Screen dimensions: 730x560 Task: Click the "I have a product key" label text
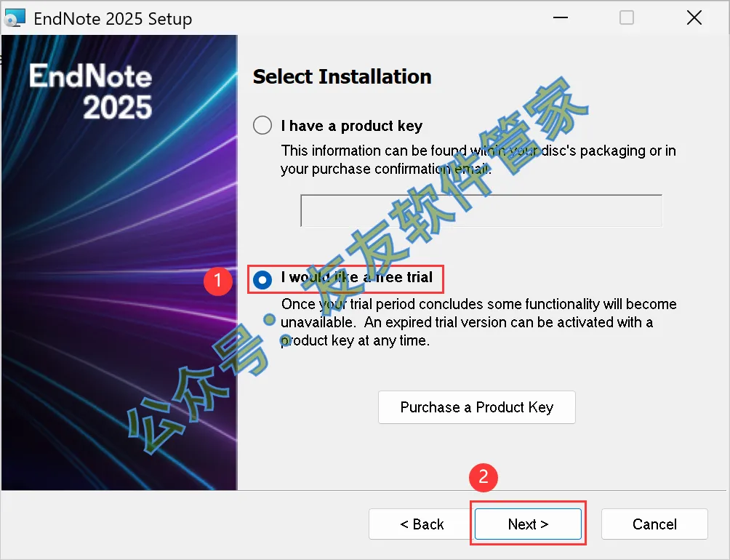click(x=351, y=126)
